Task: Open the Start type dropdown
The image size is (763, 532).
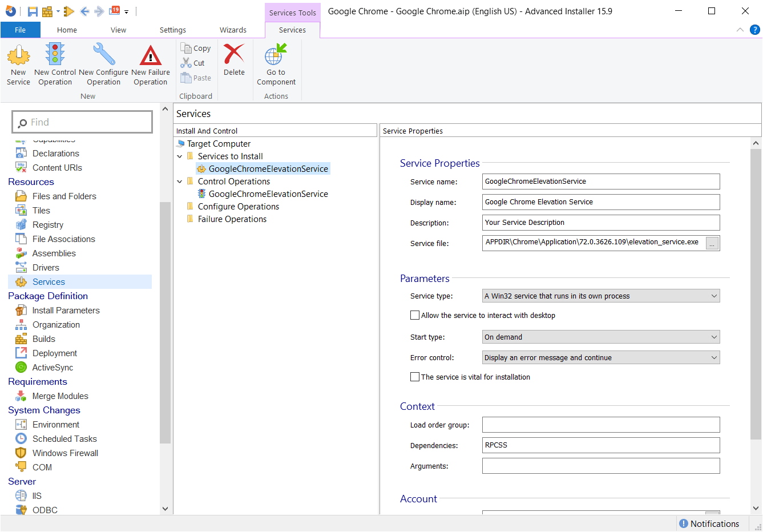Action: click(601, 337)
